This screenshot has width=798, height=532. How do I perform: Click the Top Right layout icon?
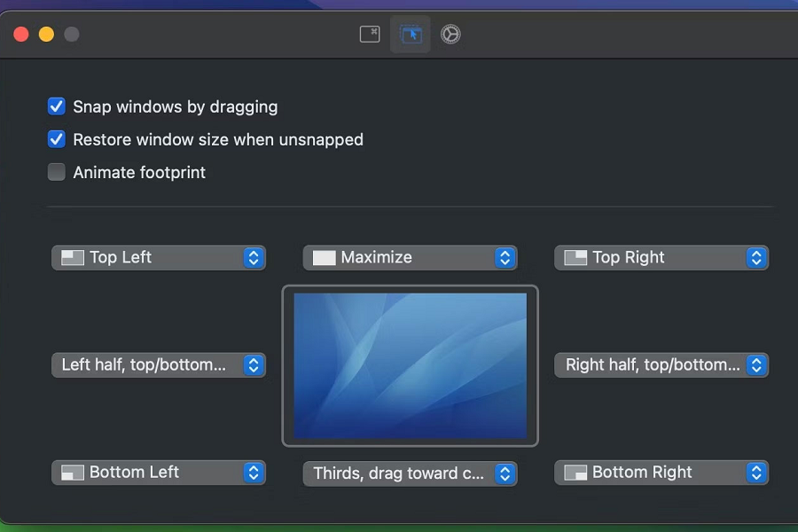576,258
